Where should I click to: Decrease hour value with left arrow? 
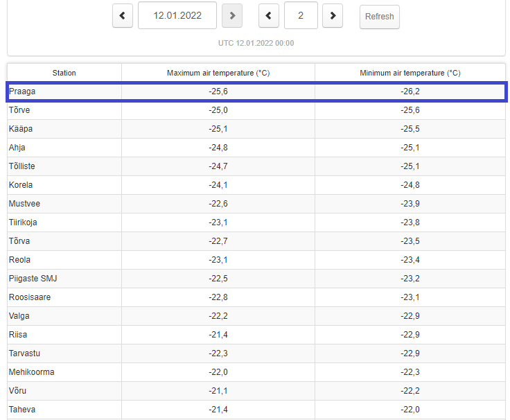coord(269,16)
